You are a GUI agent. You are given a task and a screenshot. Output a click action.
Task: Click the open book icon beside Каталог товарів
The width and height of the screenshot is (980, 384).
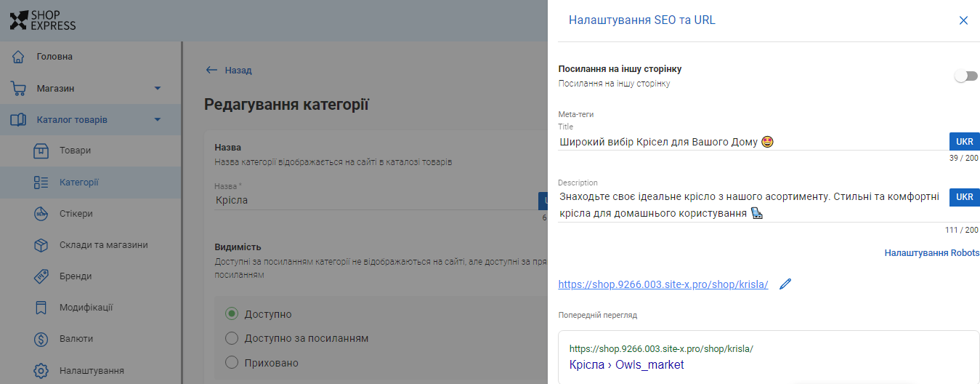point(19,120)
